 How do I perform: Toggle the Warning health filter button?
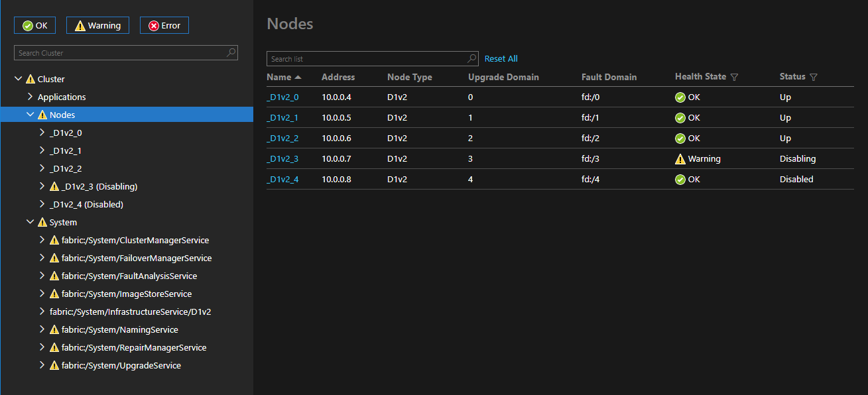click(97, 25)
